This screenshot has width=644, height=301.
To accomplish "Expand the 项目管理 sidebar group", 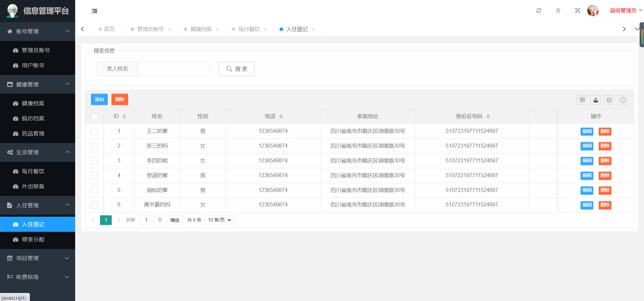I will [38, 258].
